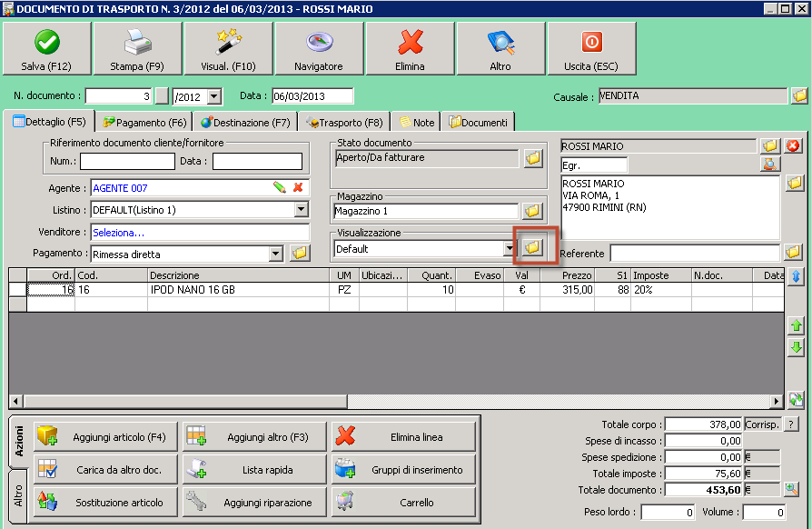Open the Carrello button

[x=404, y=503]
